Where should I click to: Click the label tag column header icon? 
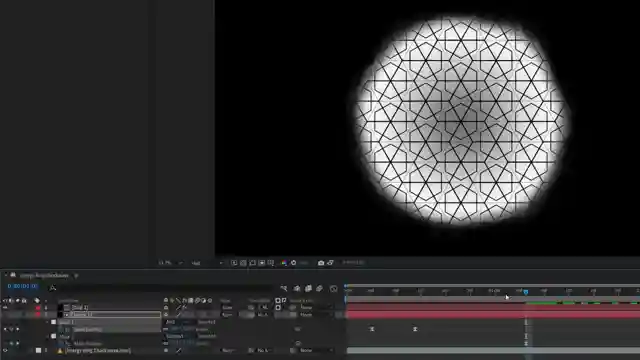[x=37, y=301]
